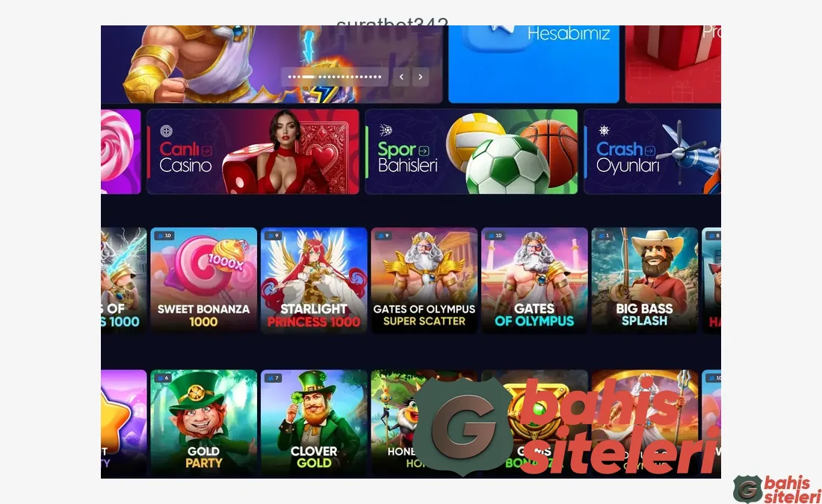822x504 pixels.
Task: Click the banner carousel pagination dots
Action: coord(335,77)
